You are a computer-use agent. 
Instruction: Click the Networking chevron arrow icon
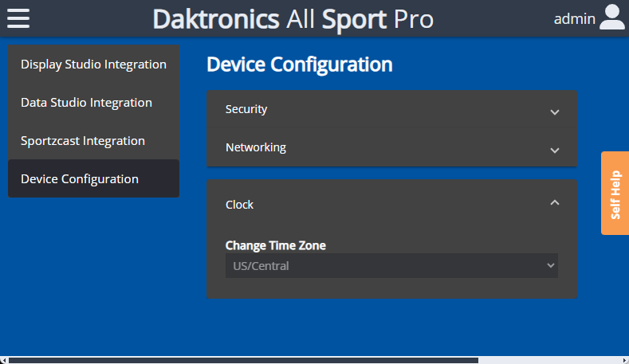555,150
